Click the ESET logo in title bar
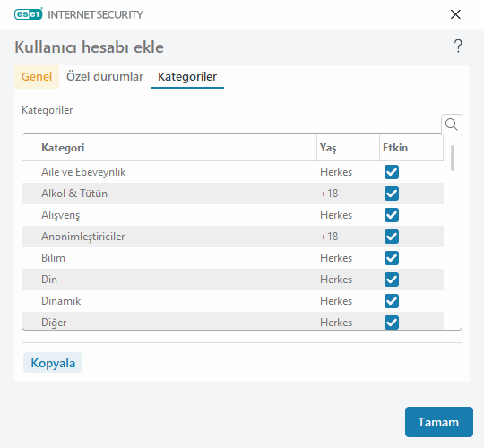This screenshot has height=448, width=484. click(29, 14)
